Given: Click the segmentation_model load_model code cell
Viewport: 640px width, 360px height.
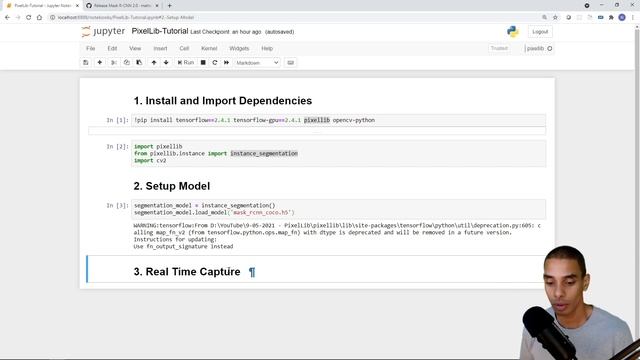Looking at the screenshot, I should tap(338, 209).
